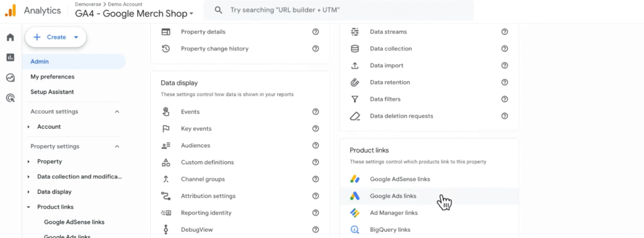Viewport: 644px width, 238px height.
Task: Click the Data import upload icon
Action: pyautogui.click(x=355, y=65)
